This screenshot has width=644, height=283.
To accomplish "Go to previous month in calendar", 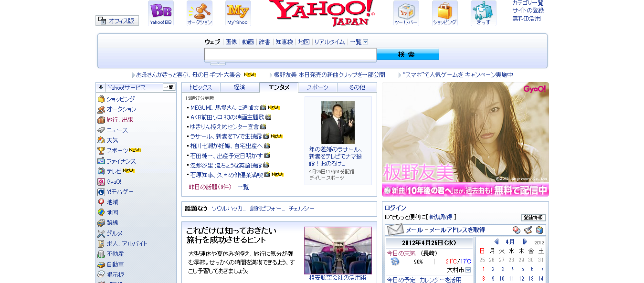I will tap(496, 241).
